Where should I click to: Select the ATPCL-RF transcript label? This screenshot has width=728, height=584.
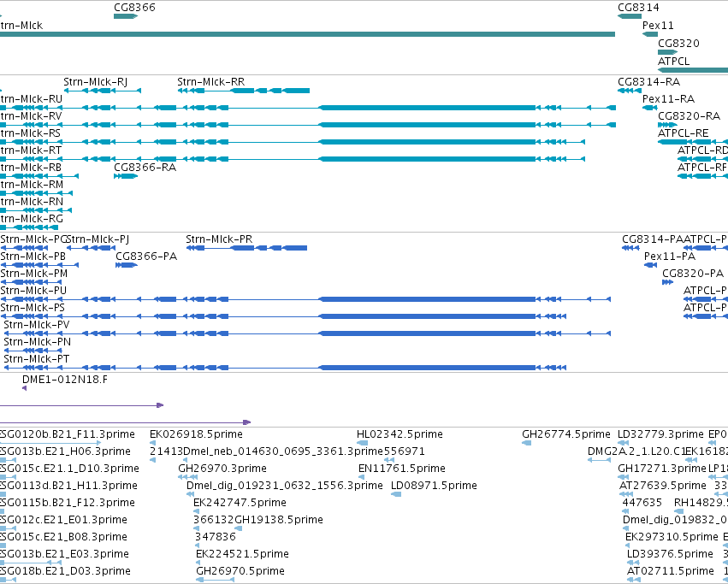coord(702,167)
